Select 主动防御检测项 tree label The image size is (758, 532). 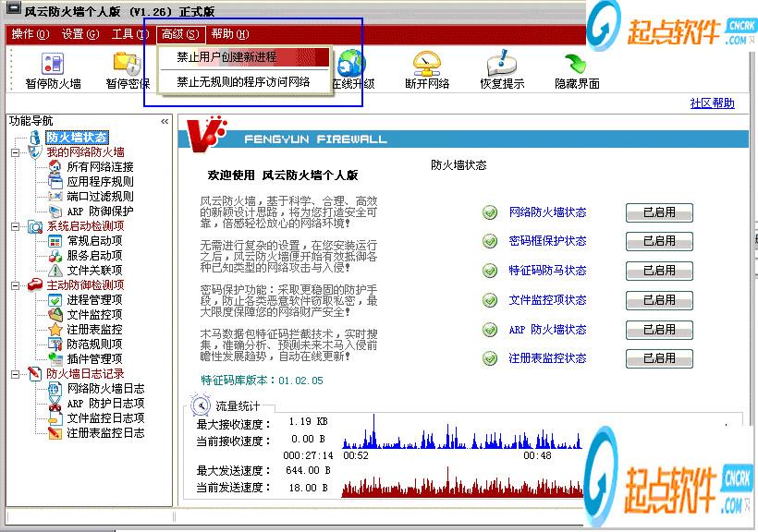pos(85,285)
